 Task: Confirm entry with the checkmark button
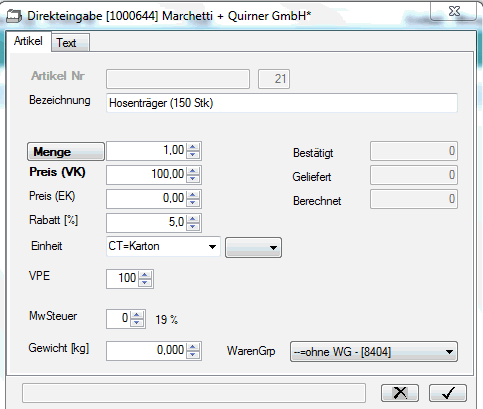pyautogui.click(x=448, y=393)
